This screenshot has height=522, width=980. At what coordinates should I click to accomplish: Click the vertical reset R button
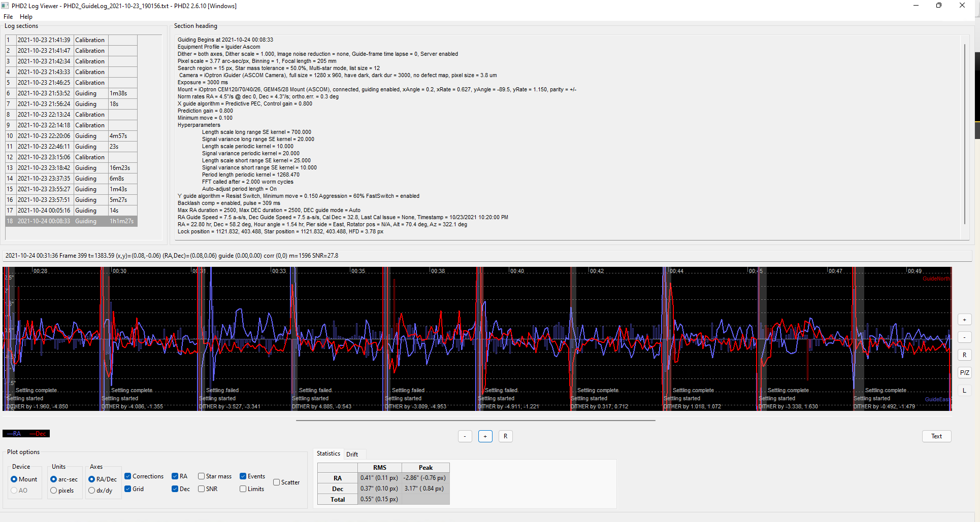click(964, 355)
